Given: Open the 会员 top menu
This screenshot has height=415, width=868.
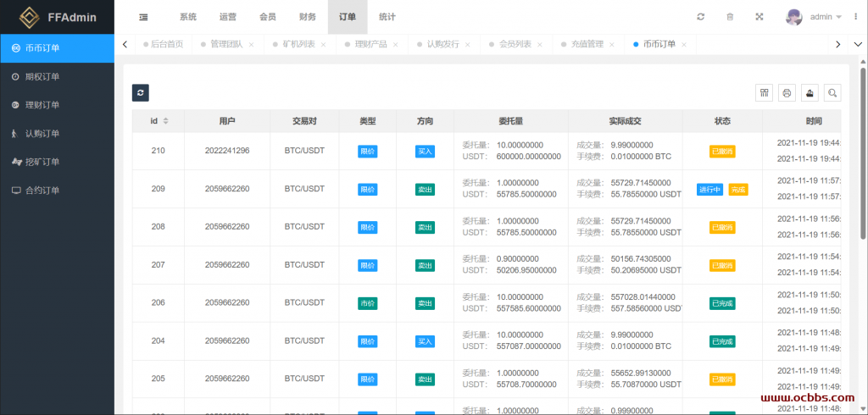Looking at the screenshot, I should (267, 17).
